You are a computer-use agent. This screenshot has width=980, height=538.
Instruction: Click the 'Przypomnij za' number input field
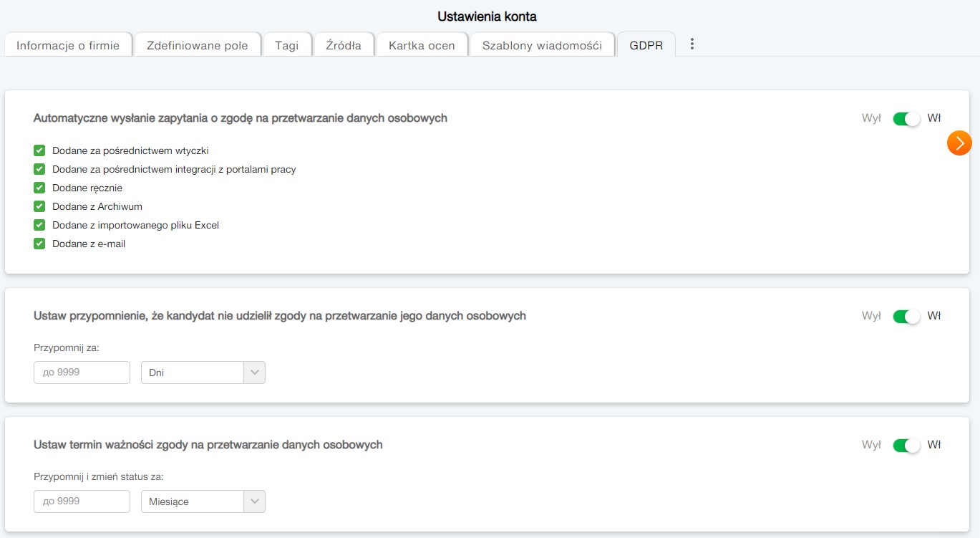point(82,373)
